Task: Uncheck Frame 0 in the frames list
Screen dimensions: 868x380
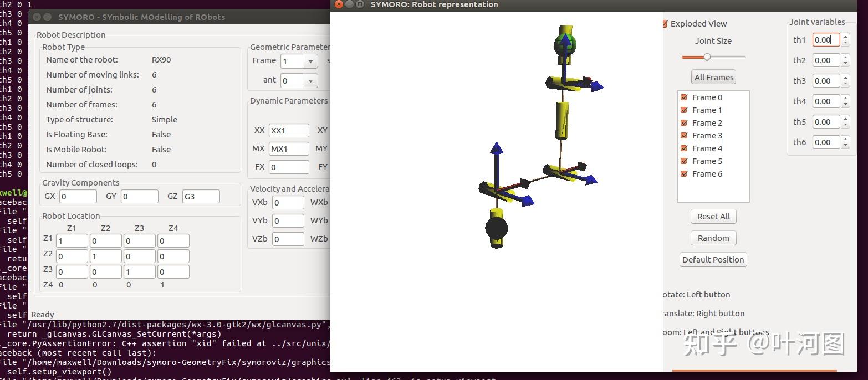Action: click(x=683, y=97)
